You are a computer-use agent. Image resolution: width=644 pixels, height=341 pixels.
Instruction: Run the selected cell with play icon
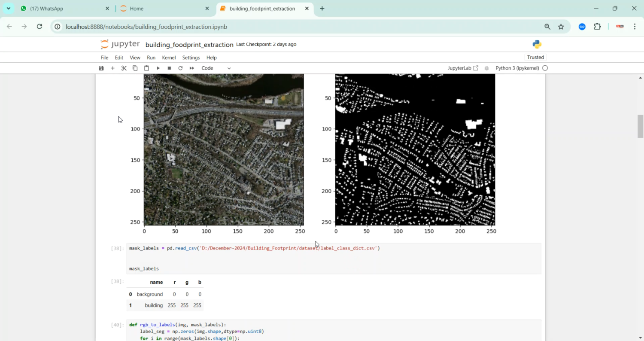(158, 68)
